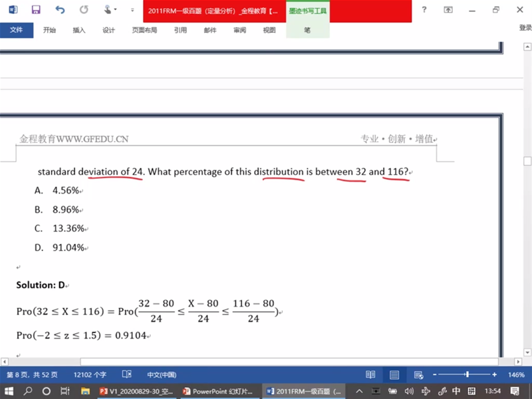Screen dimensions: 532x399
Task: Click the 146% zoom level
Action: point(516,375)
